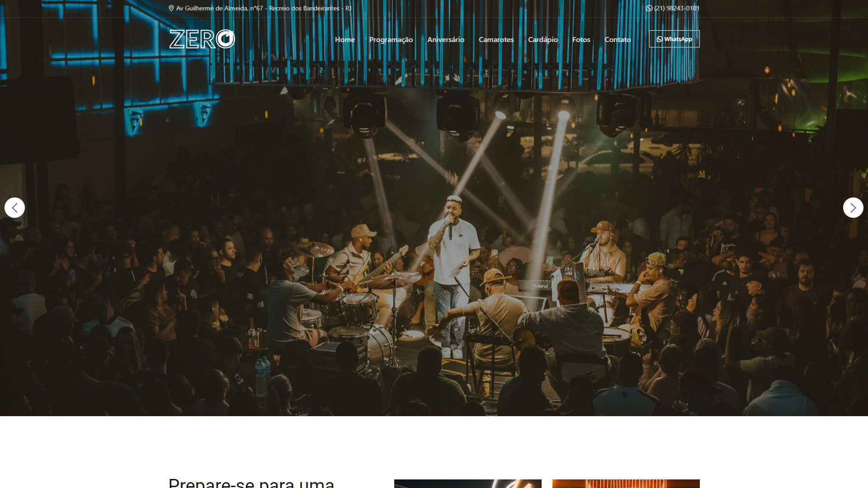Open the Fotos gallery link
Screen dimensions: 868x488
[581, 40]
